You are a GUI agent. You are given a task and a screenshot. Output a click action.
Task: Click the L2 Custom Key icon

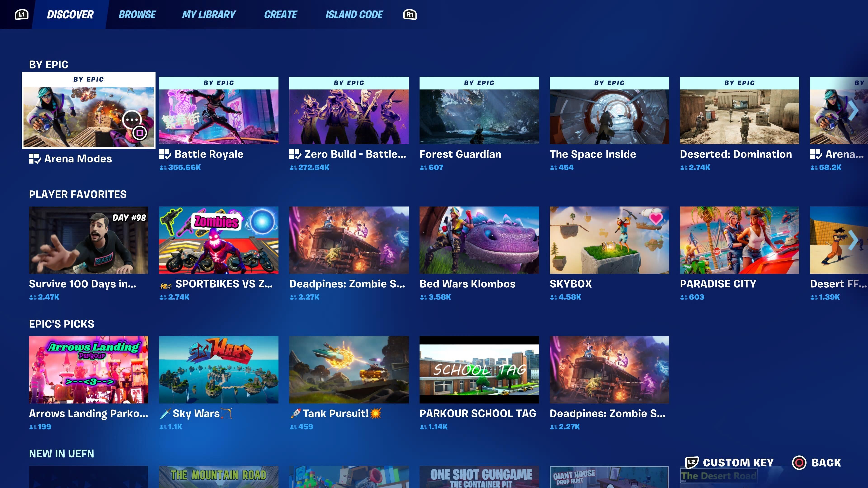pyautogui.click(x=692, y=462)
